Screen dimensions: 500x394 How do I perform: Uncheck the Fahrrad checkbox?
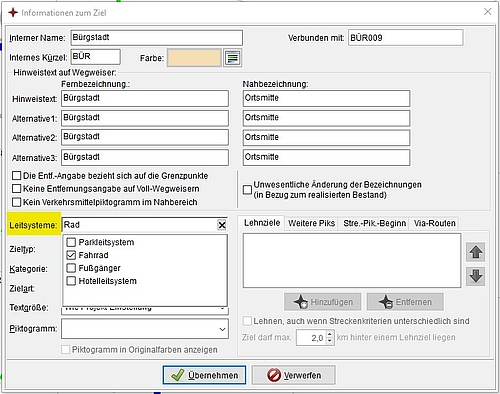point(71,255)
